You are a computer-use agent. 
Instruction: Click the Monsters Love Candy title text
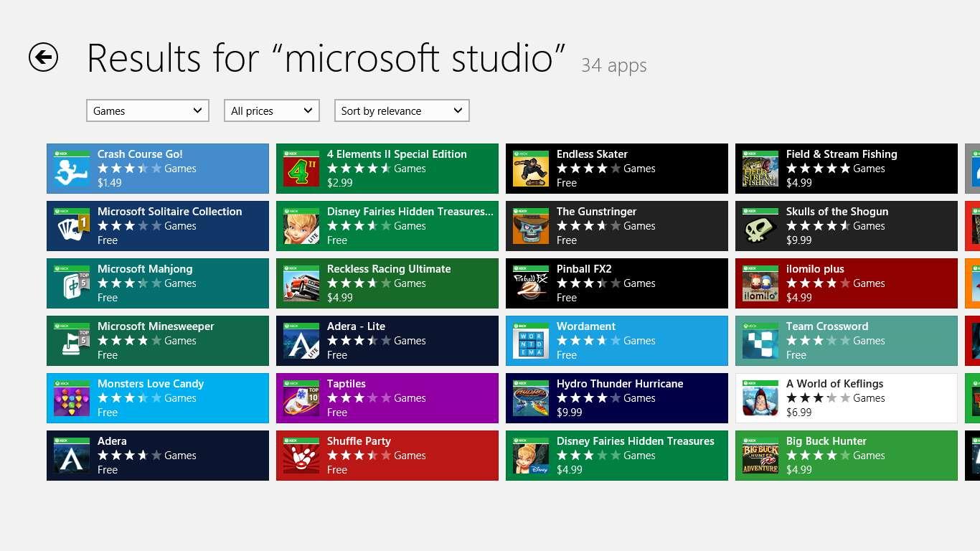[x=151, y=384]
